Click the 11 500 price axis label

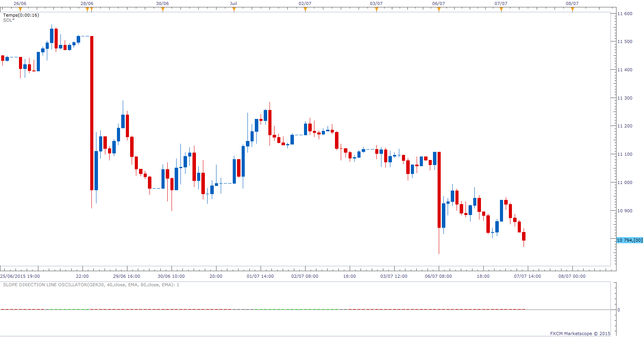625,41
